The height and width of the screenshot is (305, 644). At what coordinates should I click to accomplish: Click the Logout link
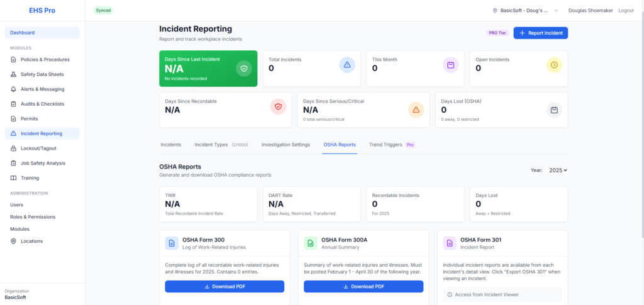(x=626, y=11)
